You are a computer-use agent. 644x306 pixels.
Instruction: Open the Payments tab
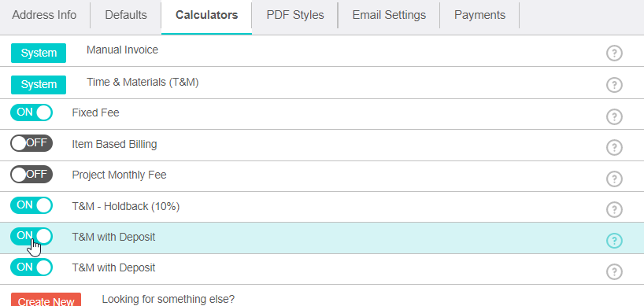coord(479,15)
